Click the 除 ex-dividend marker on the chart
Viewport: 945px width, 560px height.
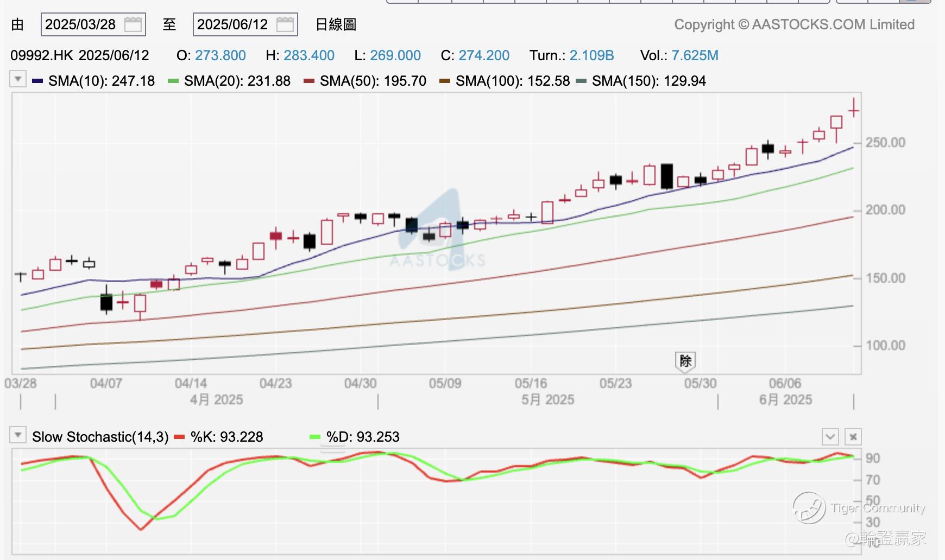(685, 361)
